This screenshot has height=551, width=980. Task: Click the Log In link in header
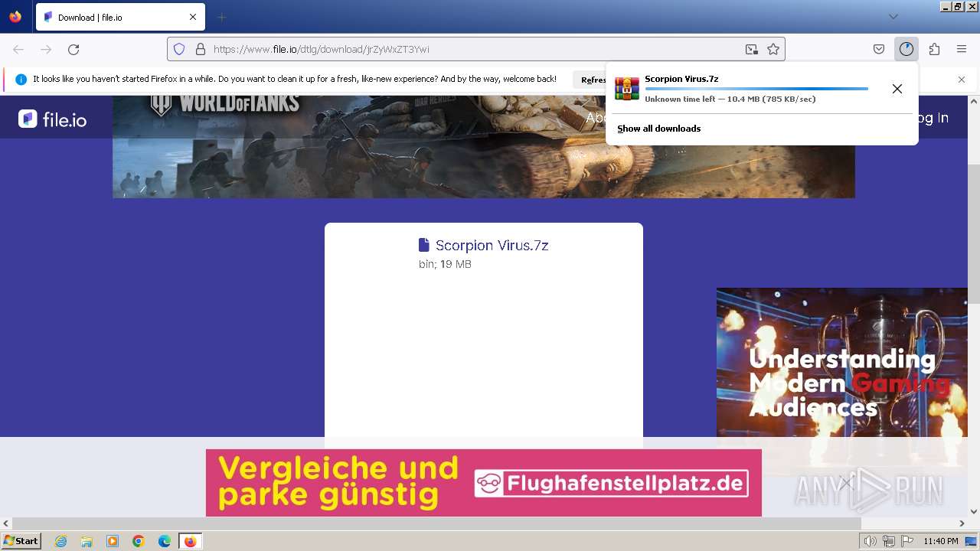tap(933, 118)
